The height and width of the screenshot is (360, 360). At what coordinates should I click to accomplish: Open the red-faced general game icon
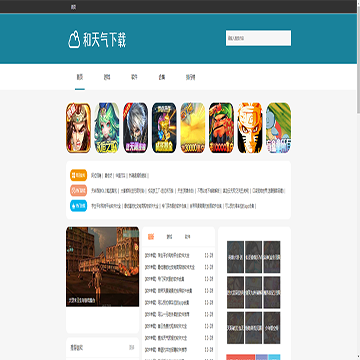point(221,128)
